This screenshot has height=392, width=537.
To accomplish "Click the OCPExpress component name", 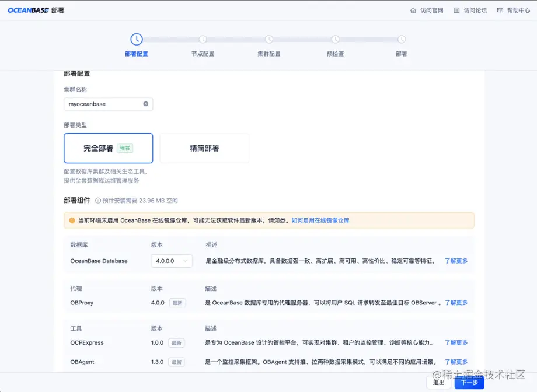I will click(87, 342).
